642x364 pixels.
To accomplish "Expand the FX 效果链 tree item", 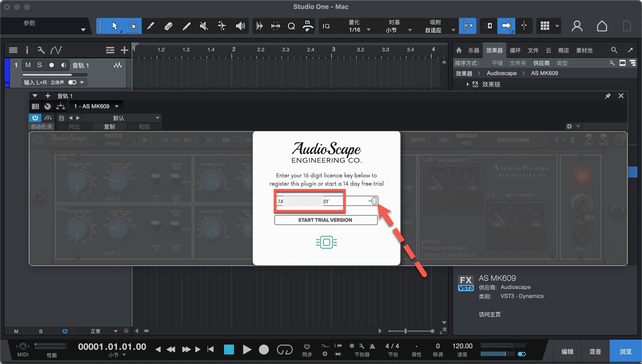I will 468,84.
